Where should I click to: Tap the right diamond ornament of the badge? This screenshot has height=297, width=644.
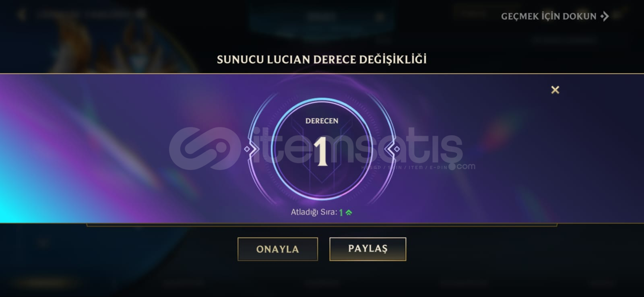click(x=396, y=149)
